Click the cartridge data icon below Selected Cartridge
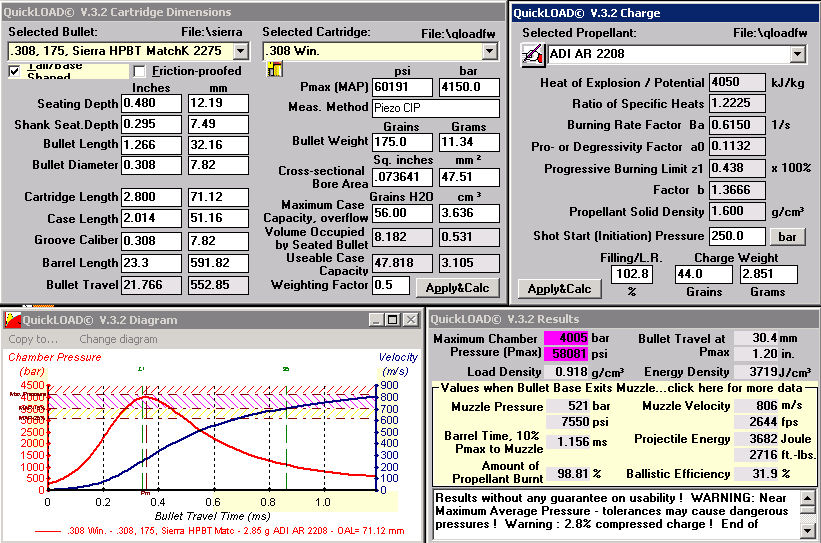 (274, 69)
